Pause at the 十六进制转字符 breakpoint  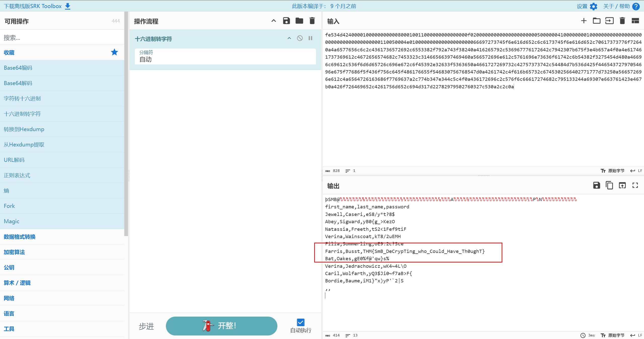pos(310,38)
